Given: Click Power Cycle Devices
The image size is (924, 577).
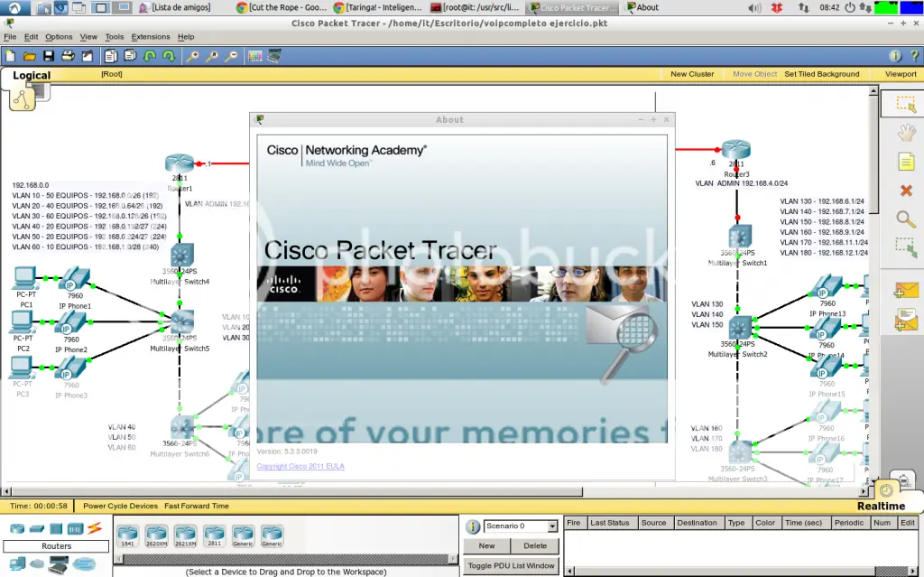Looking at the screenshot, I should coord(120,506).
